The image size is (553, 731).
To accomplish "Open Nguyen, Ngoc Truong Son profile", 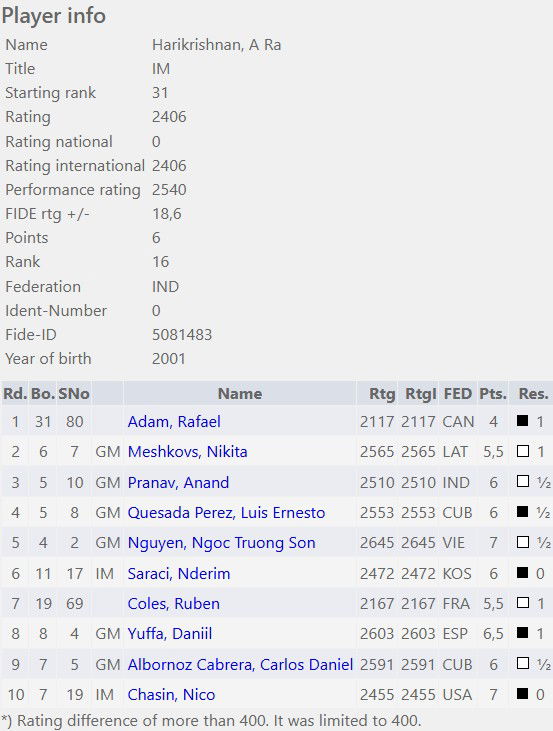I will 221,543.
